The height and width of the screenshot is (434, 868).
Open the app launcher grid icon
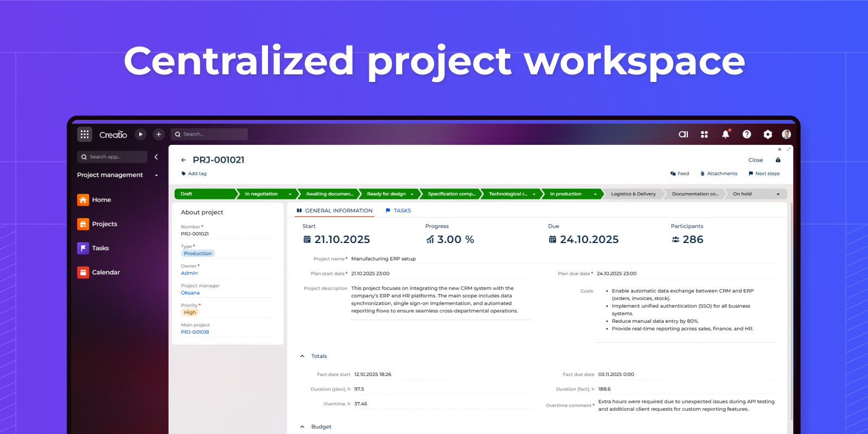(x=85, y=134)
